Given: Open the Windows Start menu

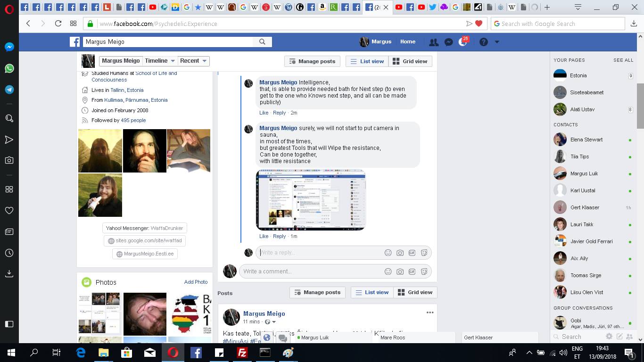Looking at the screenshot, I should coord(11,353).
